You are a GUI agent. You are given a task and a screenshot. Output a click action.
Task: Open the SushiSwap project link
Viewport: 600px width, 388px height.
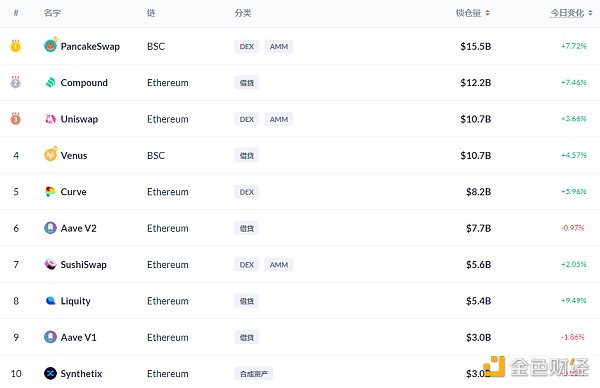click(x=83, y=264)
